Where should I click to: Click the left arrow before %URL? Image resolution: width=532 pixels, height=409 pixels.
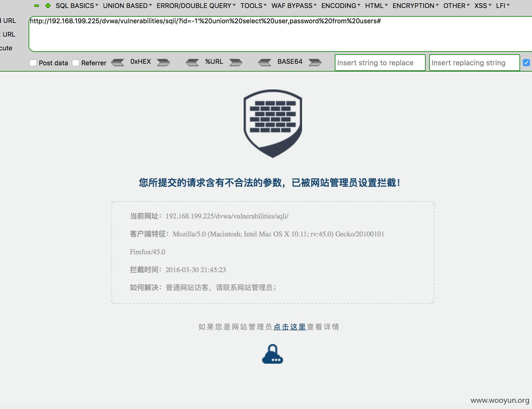[x=192, y=62]
